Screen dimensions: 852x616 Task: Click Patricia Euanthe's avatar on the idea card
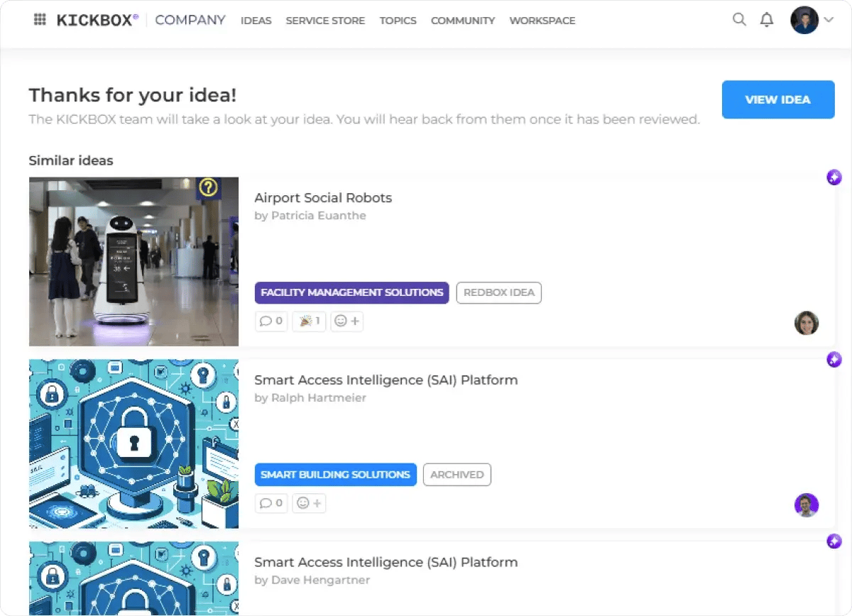tap(807, 323)
